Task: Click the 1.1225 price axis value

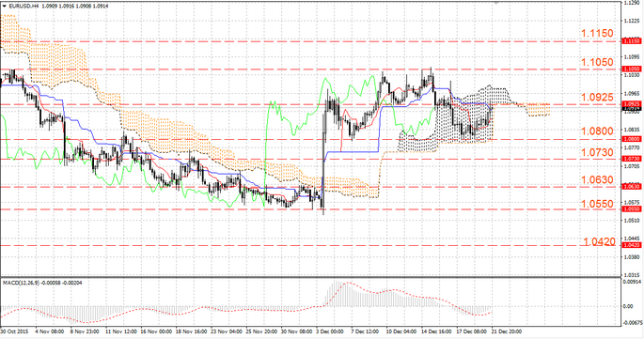Action: pyautogui.click(x=632, y=21)
